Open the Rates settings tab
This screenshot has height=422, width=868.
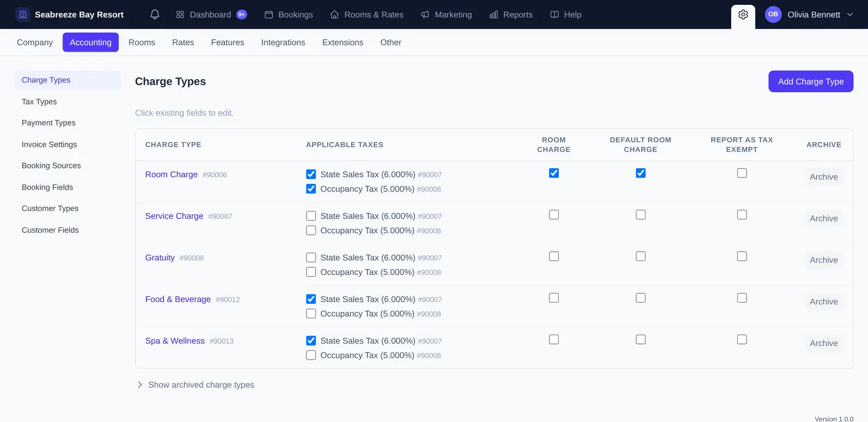[x=183, y=42]
